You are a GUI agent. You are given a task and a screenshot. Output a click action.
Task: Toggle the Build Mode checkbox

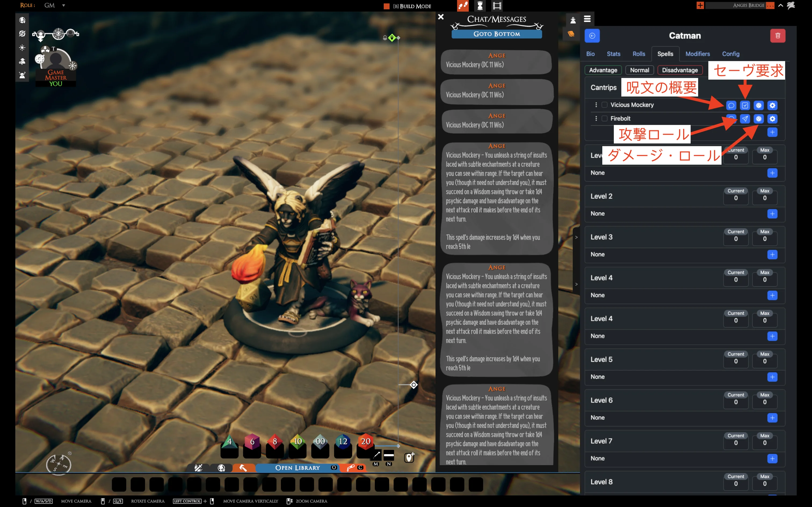coord(387,6)
